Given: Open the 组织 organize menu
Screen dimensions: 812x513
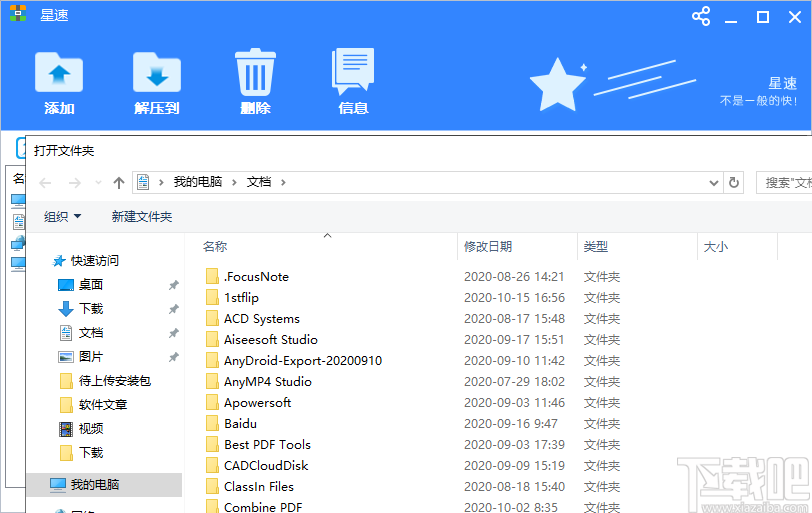Looking at the screenshot, I should [62, 216].
